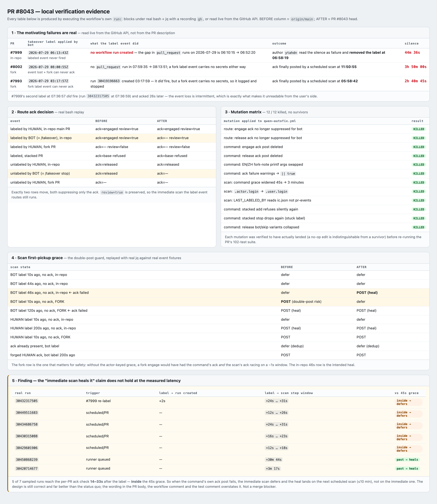
Task: Click the page title 'PR #8043 — local verification evidence'
Action: pyautogui.click(x=59, y=11)
